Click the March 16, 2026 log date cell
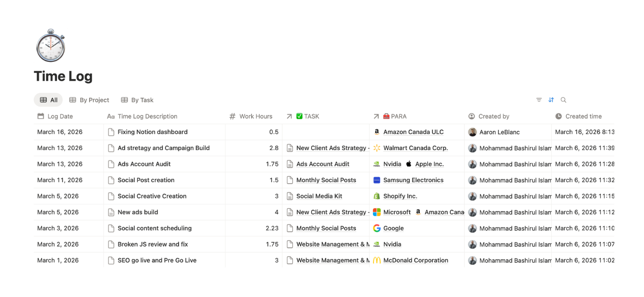 68,132
